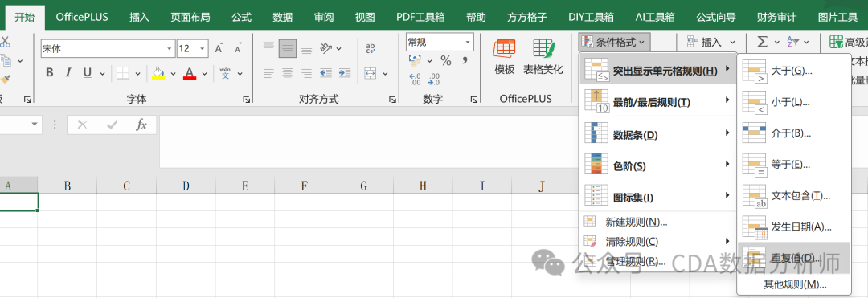
Task: Toggle bold formatting
Action: point(49,72)
